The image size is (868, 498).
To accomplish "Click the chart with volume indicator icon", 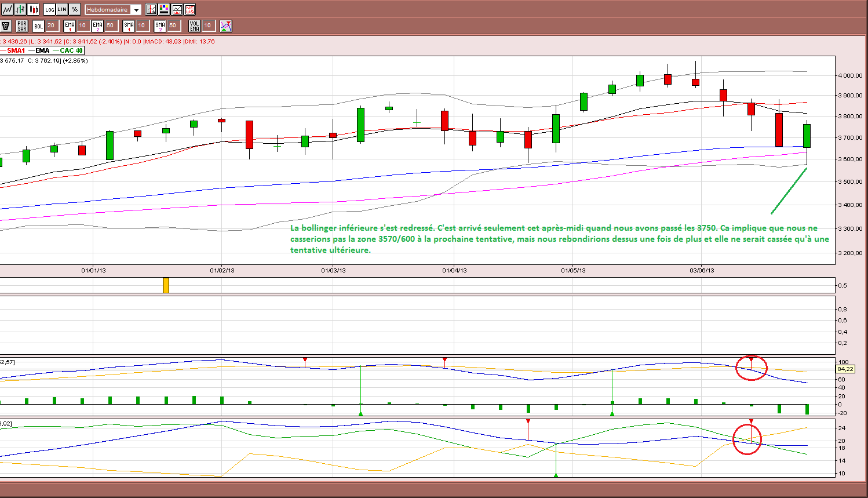I will [177, 9].
